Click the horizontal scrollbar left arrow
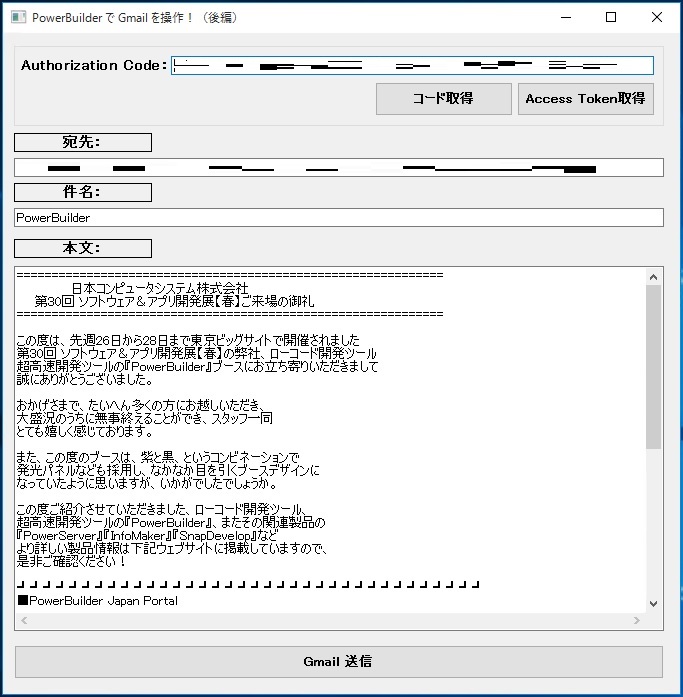Image resolution: width=683 pixels, height=697 pixels. [x=24, y=621]
